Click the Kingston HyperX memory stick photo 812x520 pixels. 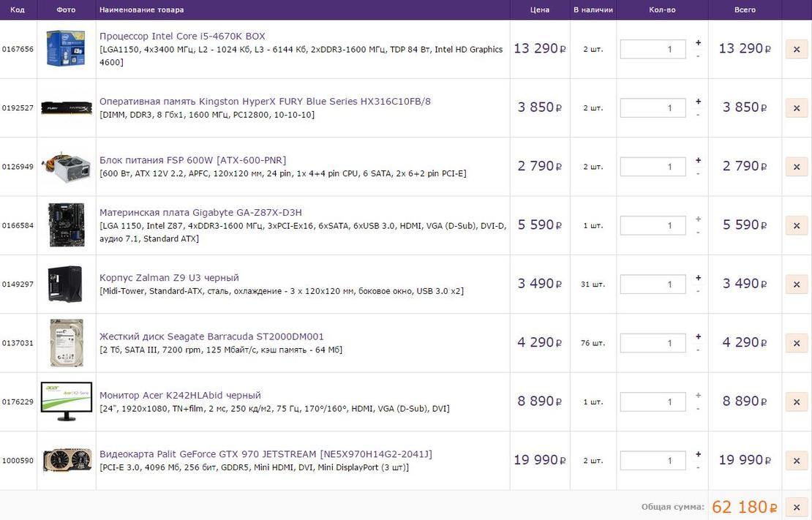coord(67,108)
